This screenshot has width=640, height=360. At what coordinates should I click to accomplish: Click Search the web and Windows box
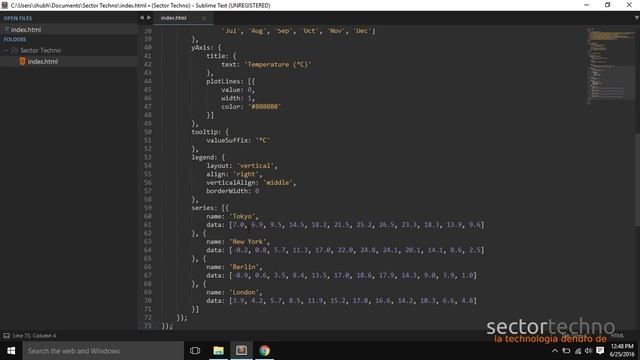point(103,351)
